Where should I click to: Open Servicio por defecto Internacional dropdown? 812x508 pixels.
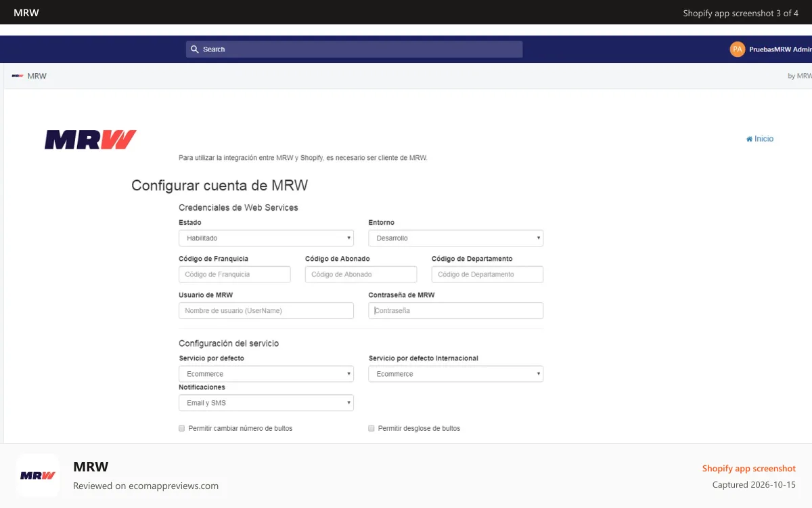click(x=455, y=374)
